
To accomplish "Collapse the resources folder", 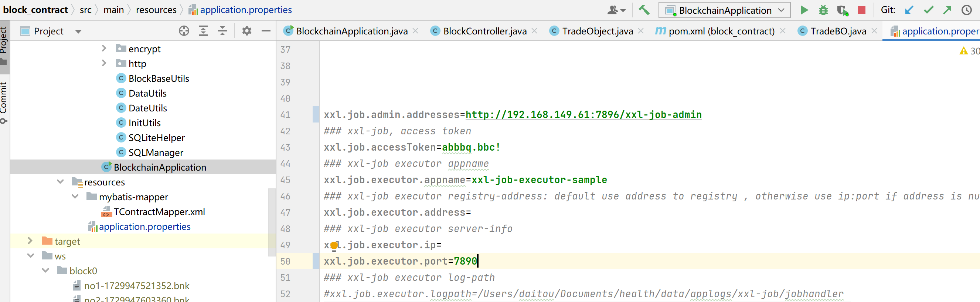I will point(60,181).
